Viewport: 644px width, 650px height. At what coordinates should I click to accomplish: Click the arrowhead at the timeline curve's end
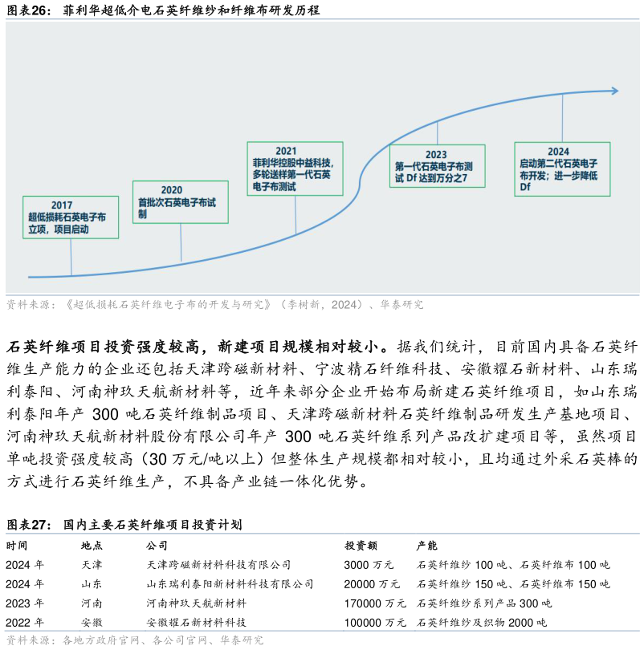pos(614,91)
